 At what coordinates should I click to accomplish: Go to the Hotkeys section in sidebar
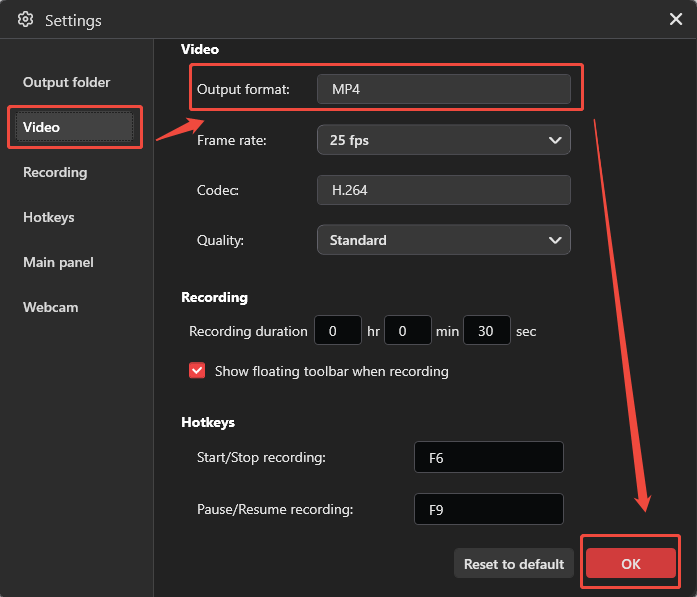click(49, 217)
